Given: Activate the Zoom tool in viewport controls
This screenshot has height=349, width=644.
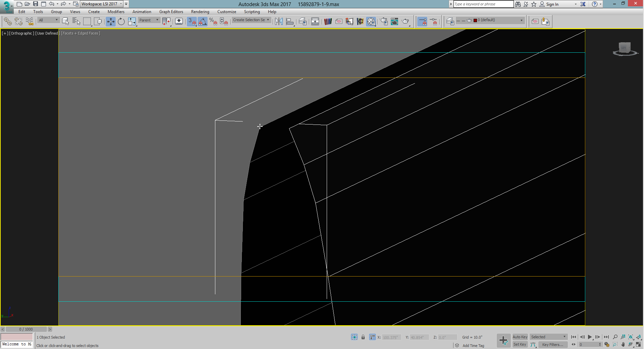Looking at the screenshot, I should pos(615,337).
